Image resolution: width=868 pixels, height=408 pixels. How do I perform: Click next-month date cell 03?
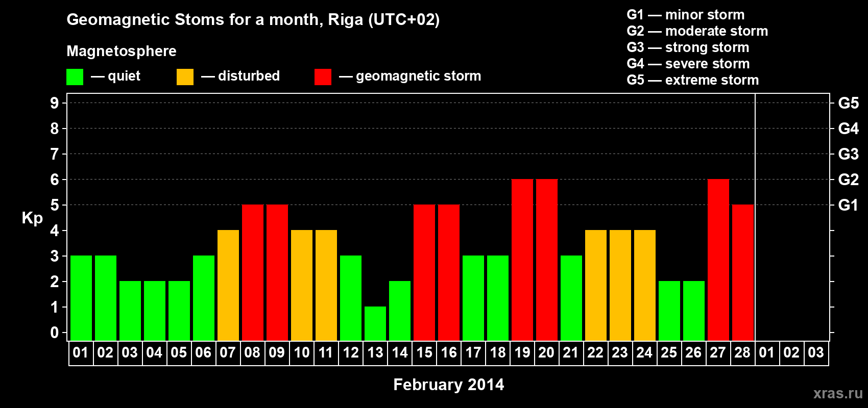point(816,353)
